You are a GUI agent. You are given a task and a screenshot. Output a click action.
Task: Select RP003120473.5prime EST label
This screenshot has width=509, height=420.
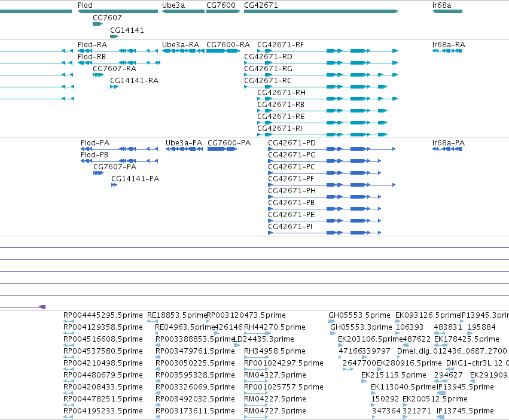coord(246,315)
